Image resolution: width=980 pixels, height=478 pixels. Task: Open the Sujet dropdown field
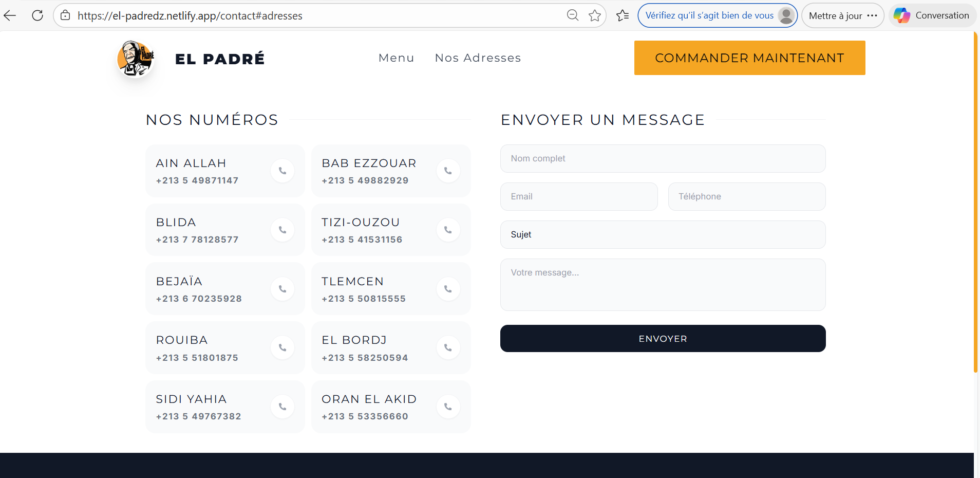(663, 234)
